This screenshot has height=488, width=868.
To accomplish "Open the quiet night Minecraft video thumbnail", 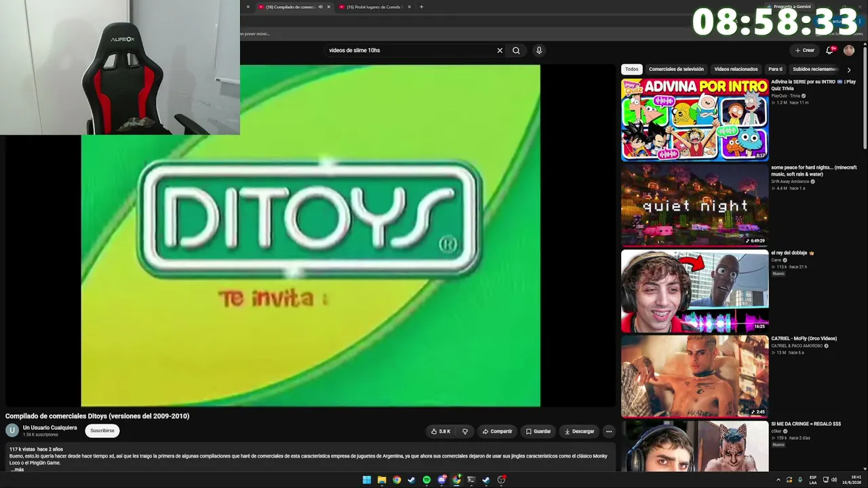I will coord(695,205).
